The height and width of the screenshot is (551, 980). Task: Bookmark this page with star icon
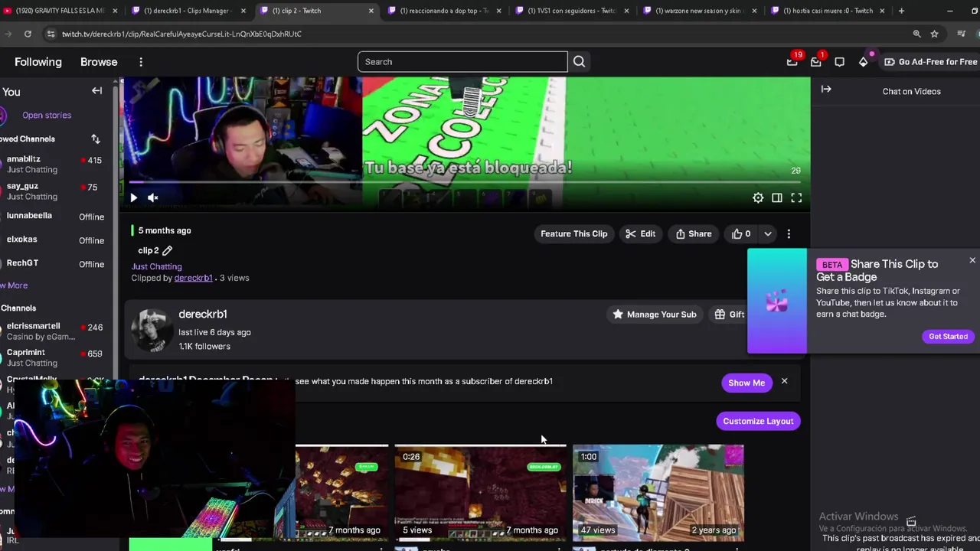934,34
